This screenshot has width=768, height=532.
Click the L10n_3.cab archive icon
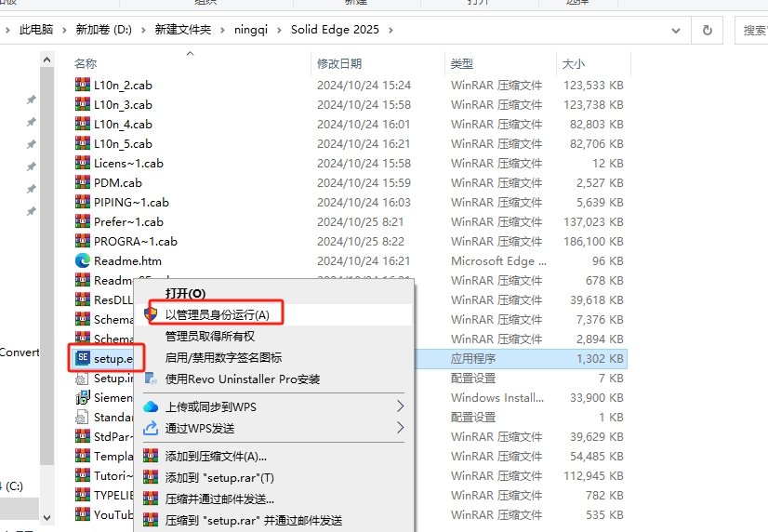click(x=82, y=104)
